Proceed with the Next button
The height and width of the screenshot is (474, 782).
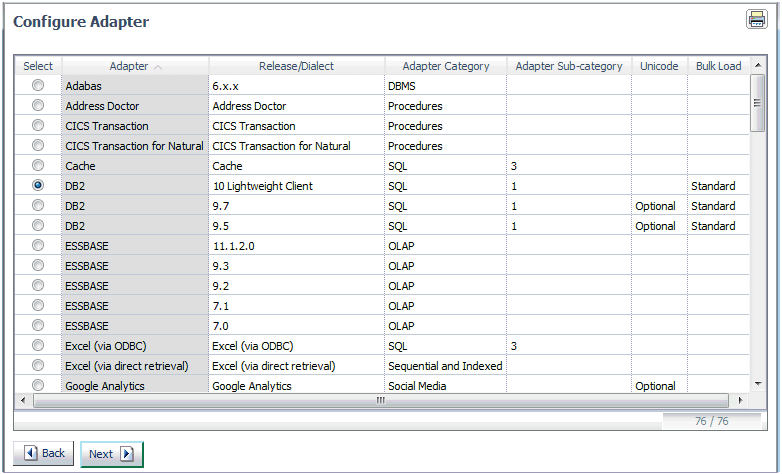(112, 454)
